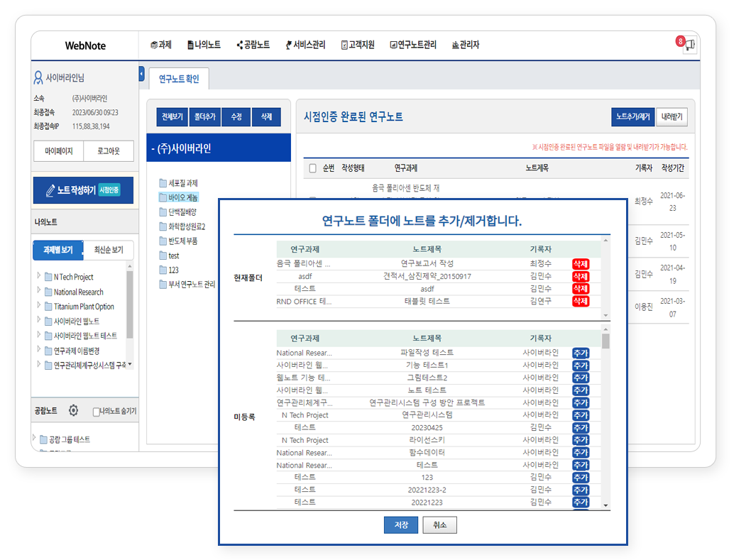
Task: Expand the 공람 그룹 테스트 tree node
Action: click(33, 439)
